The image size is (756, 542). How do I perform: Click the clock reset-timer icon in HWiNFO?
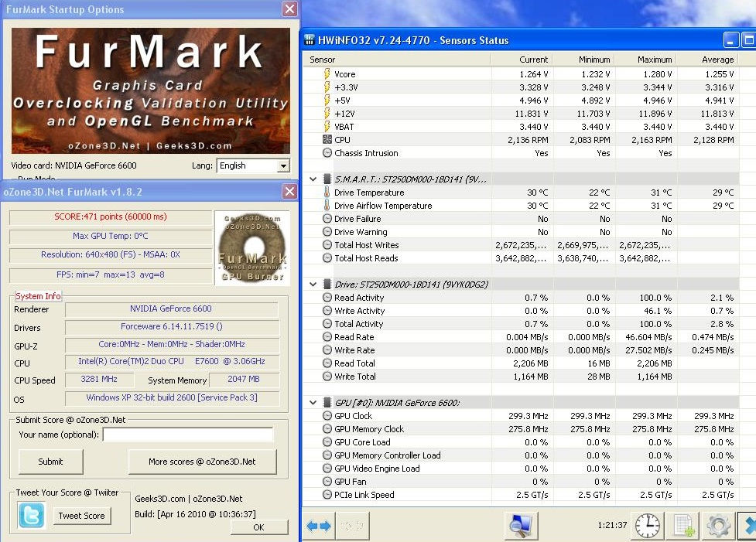tap(647, 526)
